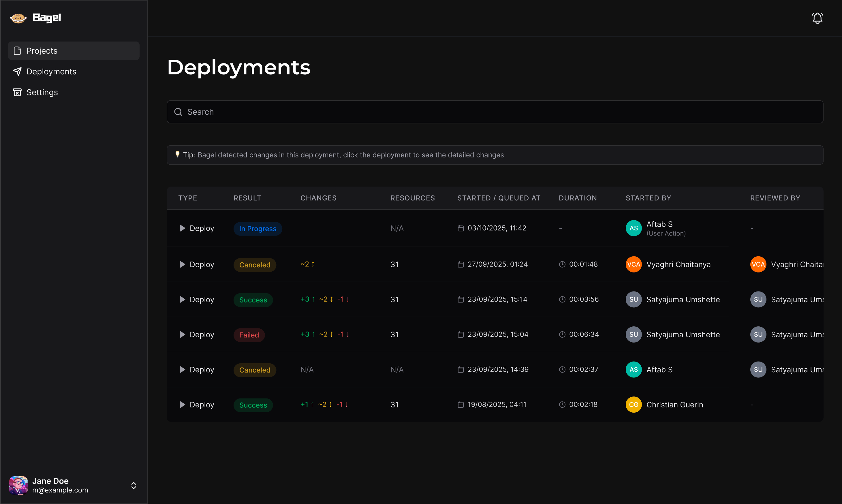Click the Vyaghri Chaitanya name under Started By
This screenshot has width=842, height=504.
pyautogui.click(x=678, y=264)
